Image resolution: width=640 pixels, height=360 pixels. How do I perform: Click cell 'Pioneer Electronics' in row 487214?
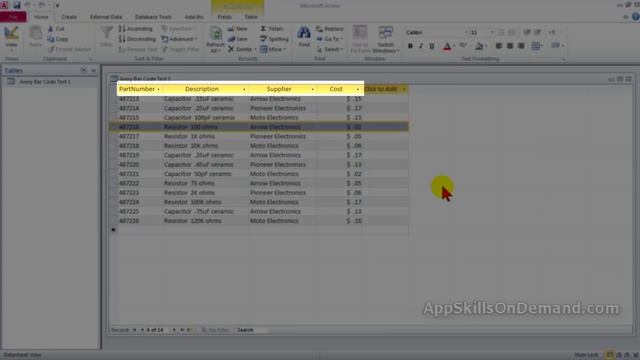click(278, 108)
